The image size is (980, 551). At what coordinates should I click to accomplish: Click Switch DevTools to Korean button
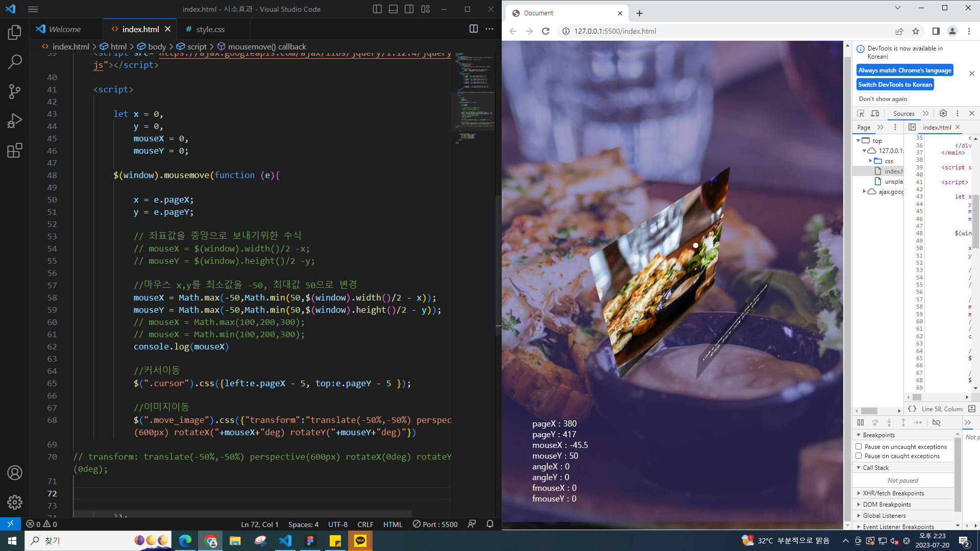(895, 85)
